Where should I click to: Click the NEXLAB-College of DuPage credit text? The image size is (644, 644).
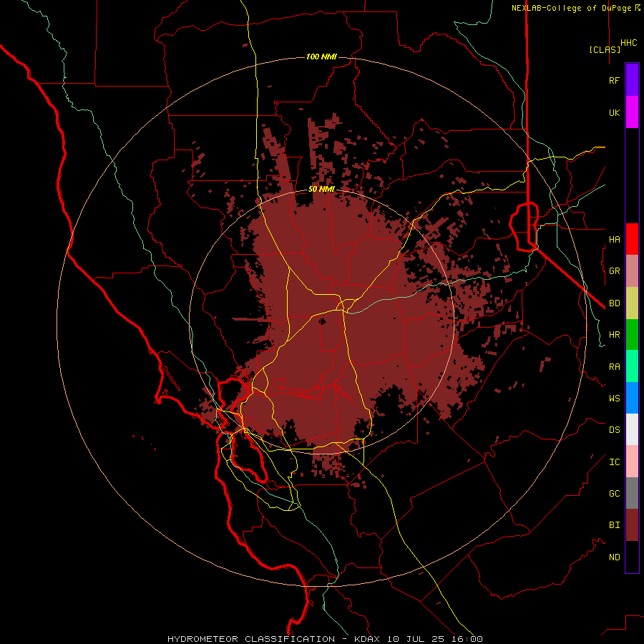pos(571,8)
